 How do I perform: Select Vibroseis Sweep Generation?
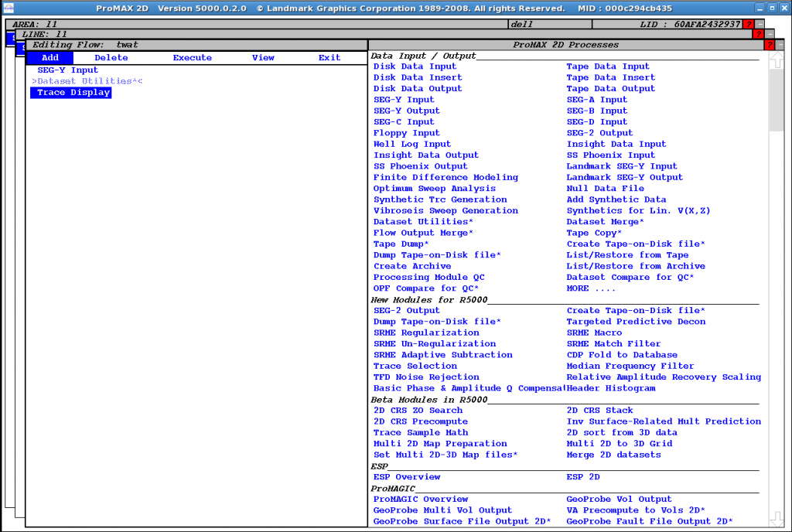click(x=445, y=210)
